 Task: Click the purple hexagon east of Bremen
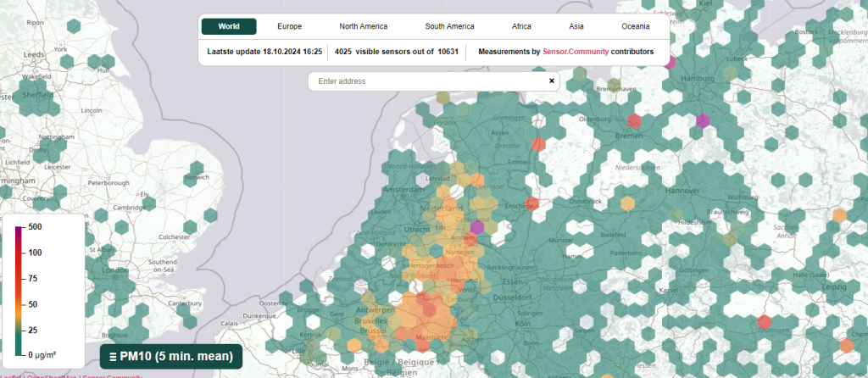coord(703,120)
